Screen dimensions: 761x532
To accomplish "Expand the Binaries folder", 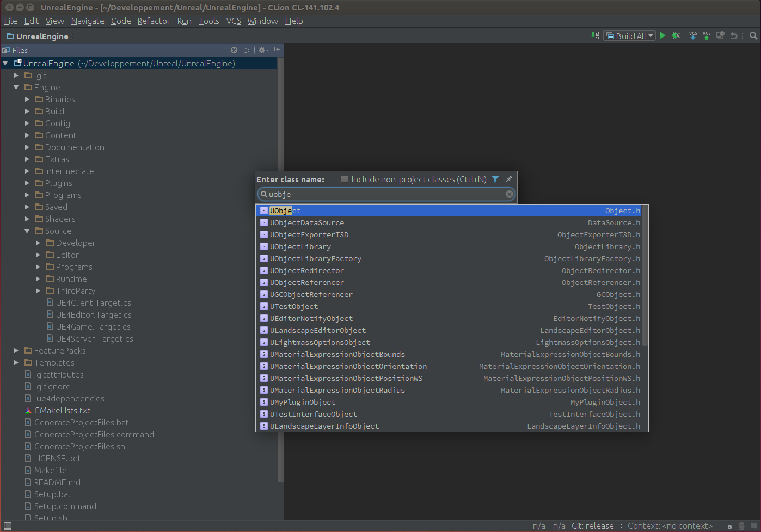I will click(27, 100).
